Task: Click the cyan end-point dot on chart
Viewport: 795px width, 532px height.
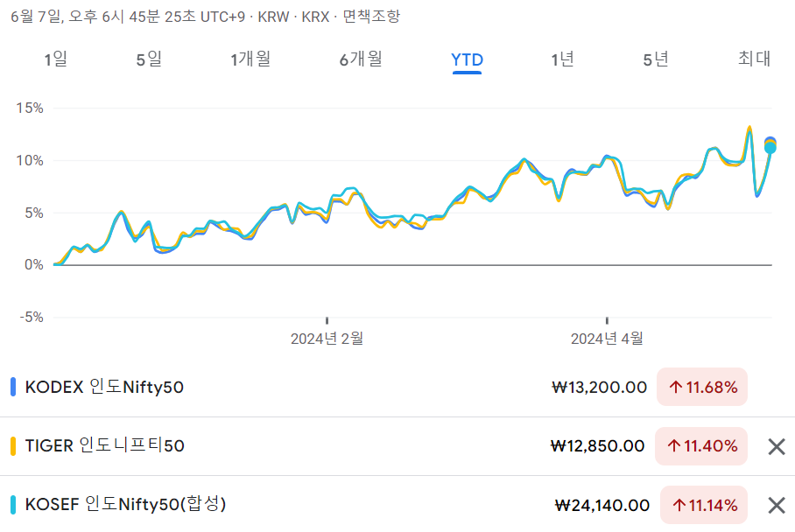Action: pyautogui.click(x=770, y=148)
